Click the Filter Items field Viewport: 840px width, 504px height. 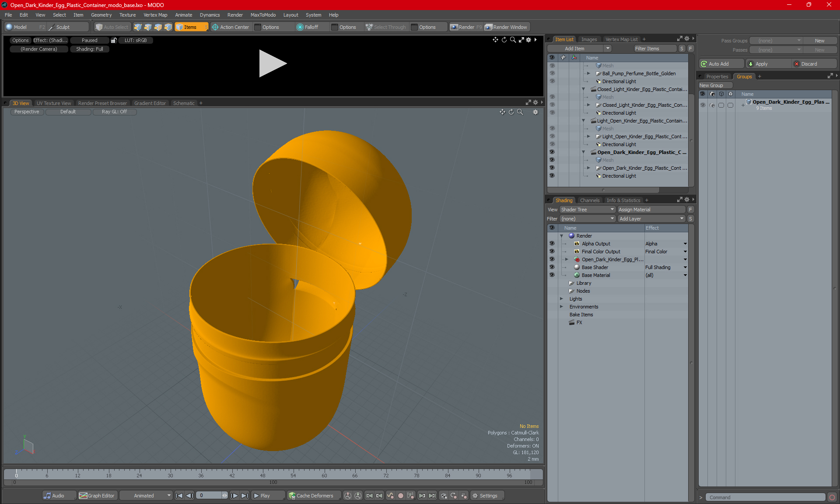pos(655,49)
